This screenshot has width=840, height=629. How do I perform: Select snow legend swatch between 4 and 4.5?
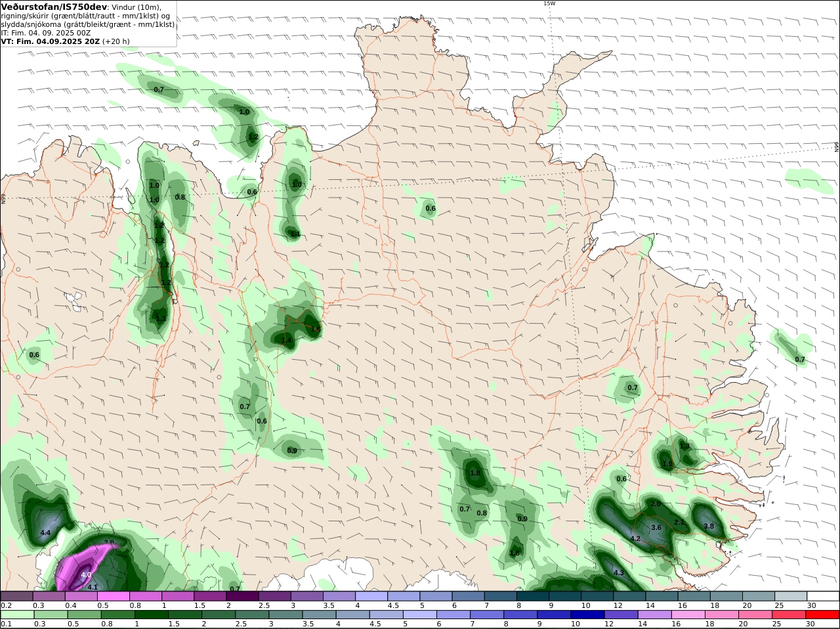point(371,596)
